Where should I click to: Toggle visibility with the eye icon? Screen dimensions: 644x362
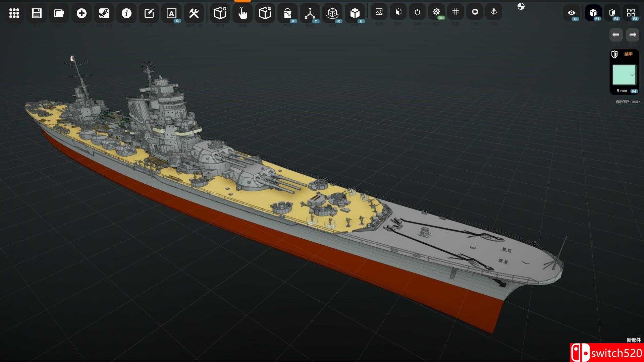coord(572,13)
